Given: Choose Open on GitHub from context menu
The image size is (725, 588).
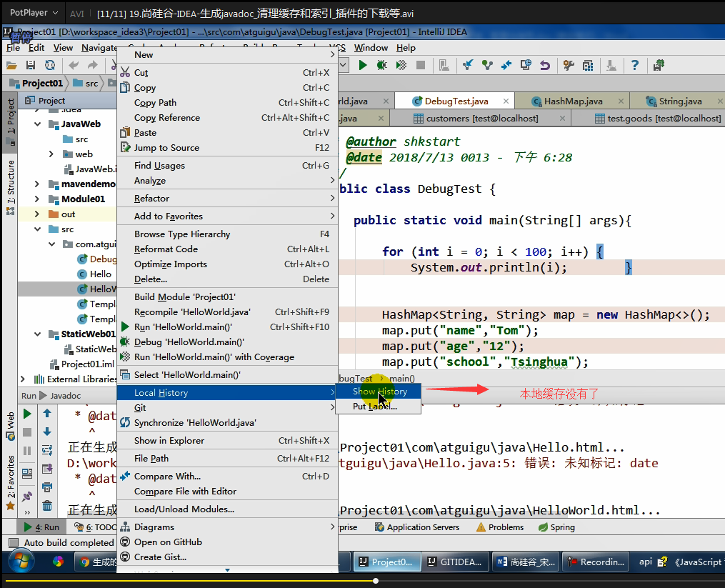Looking at the screenshot, I should tap(227, 542).
